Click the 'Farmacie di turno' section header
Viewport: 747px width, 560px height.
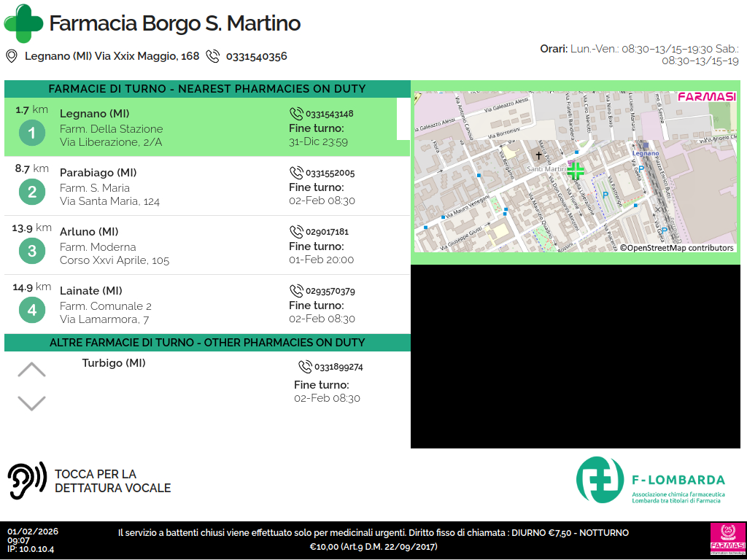(x=207, y=89)
